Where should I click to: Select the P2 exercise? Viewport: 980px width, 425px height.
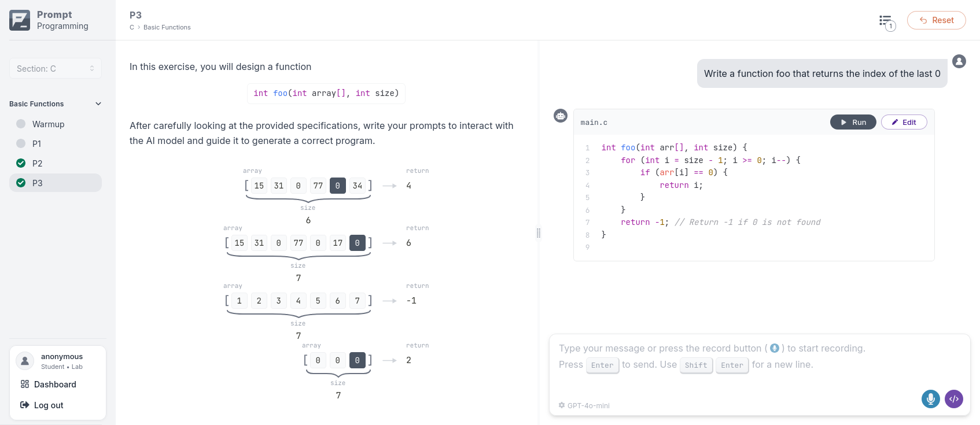pyautogui.click(x=56, y=163)
